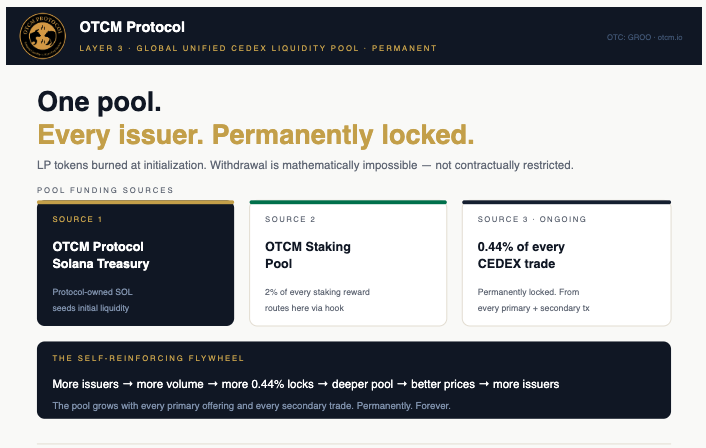
Task: Click the Pool Funding Sources section label
Action: (x=105, y=190)
